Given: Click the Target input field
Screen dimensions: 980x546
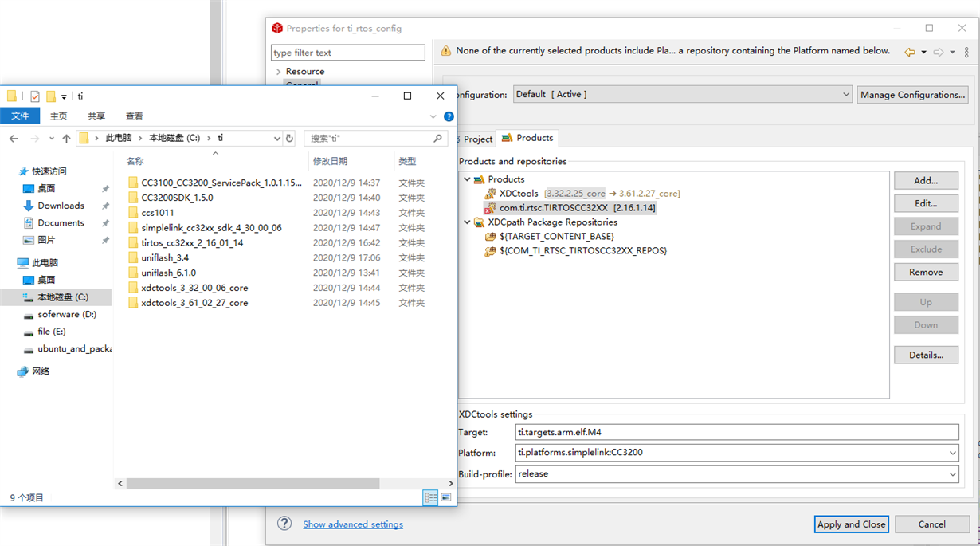Looking at the screenshot, I should pos(737,432).
